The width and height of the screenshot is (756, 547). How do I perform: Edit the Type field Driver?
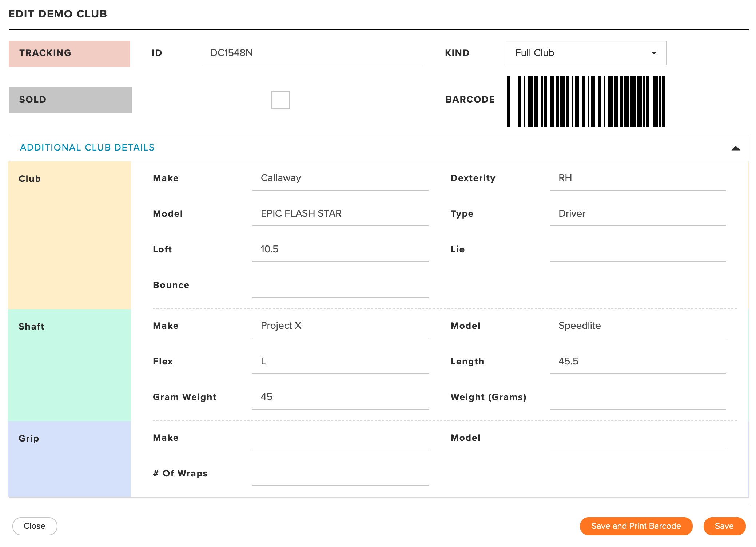[x=638, y=214]
